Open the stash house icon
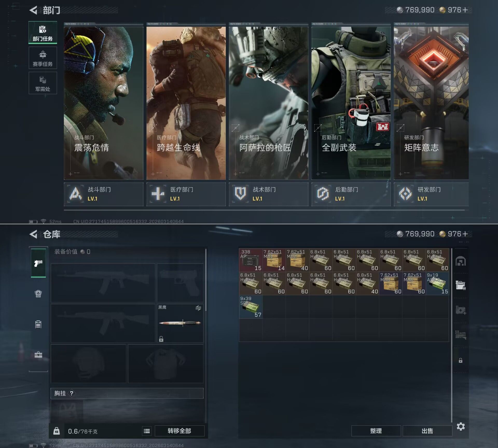This screenshot has height=448, width=498. coord(460,261)
